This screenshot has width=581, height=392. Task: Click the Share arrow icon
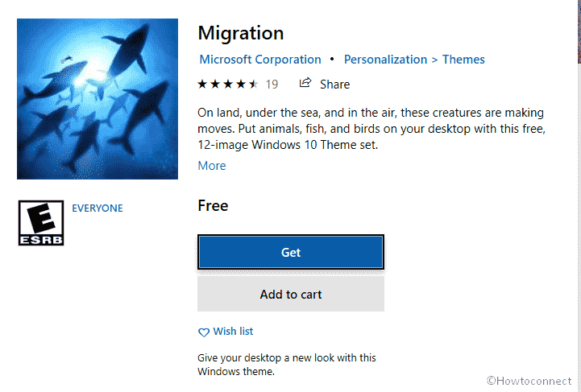[305, 83]
